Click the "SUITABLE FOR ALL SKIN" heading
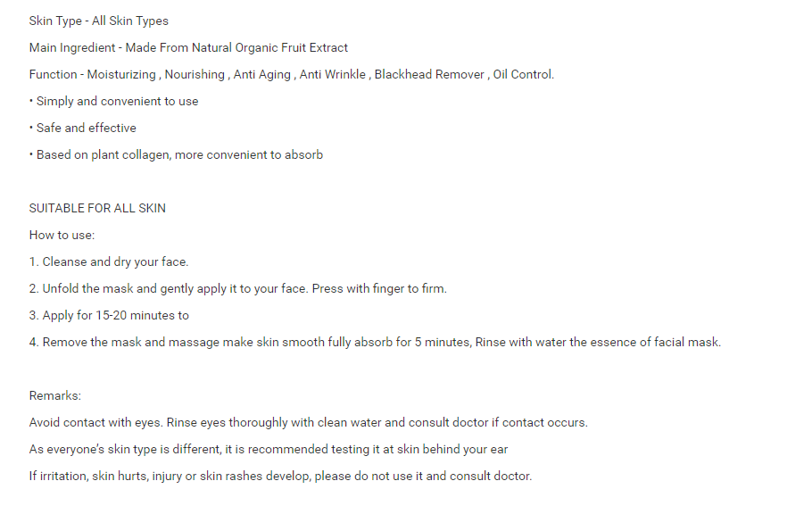The width and height of the screenshot is (812, 506). (97, 208)
